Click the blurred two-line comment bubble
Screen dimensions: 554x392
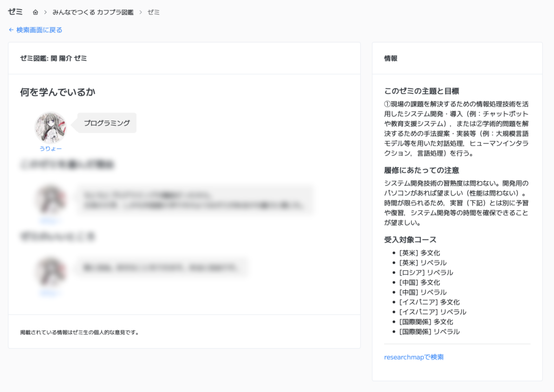[195, 200]
